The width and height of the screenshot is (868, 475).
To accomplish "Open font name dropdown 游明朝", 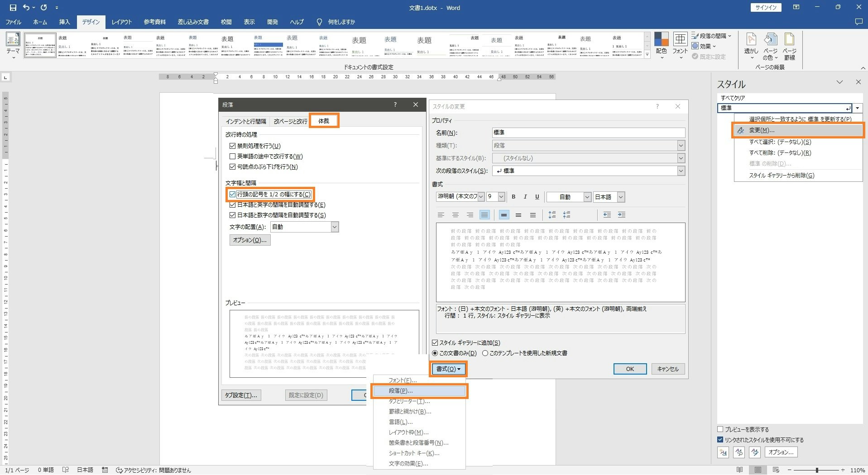I will [x=481, y=197].
